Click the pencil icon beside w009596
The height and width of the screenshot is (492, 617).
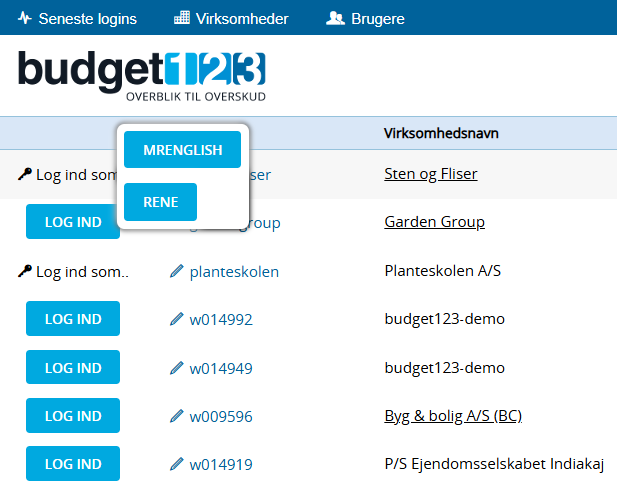[x=177, y=416]
